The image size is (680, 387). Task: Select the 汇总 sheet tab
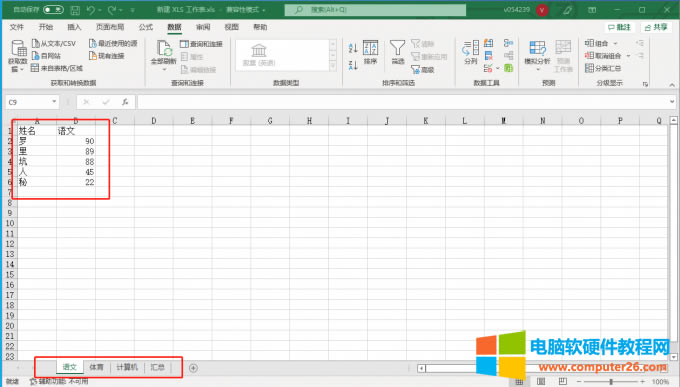[157, 367]
